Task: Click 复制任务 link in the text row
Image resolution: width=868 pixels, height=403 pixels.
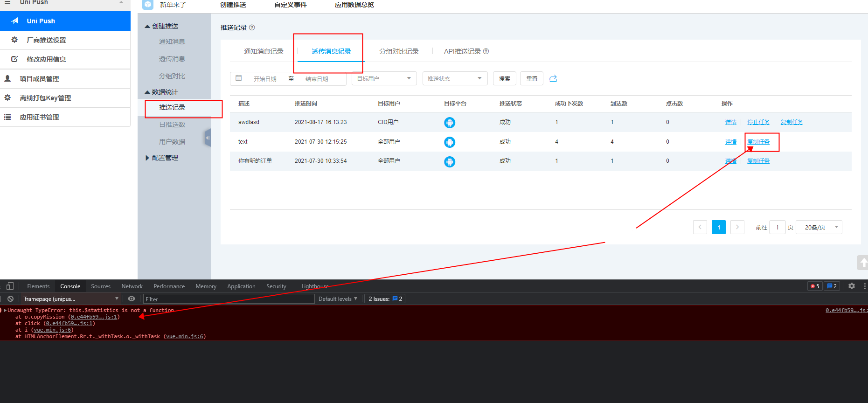Action: click(x=758, y=142)
